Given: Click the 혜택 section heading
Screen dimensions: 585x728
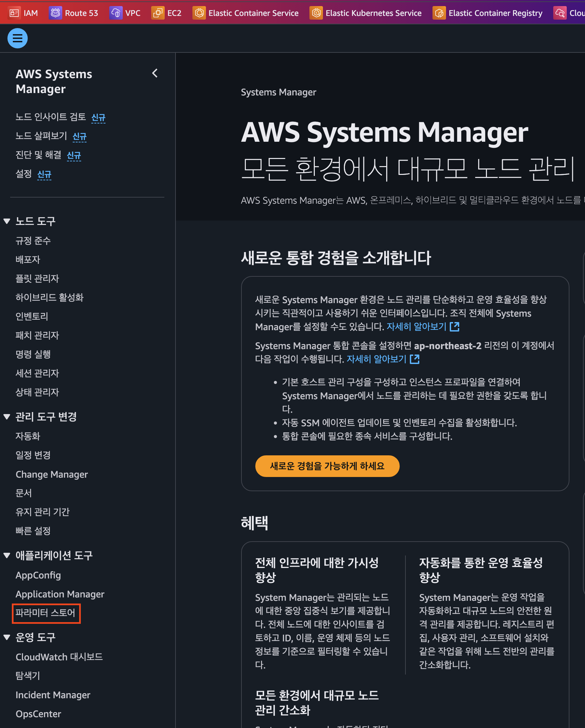Looking at the screenshot, I should [255, 523].
